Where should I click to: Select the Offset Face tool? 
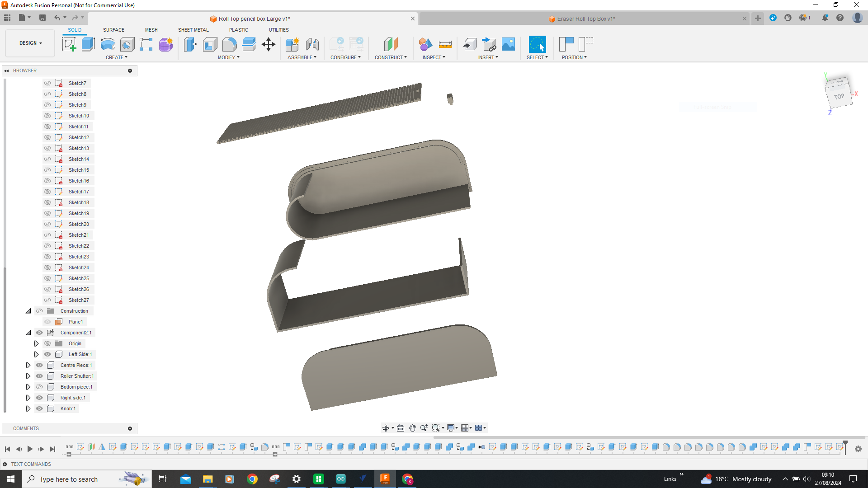point(249,44)
